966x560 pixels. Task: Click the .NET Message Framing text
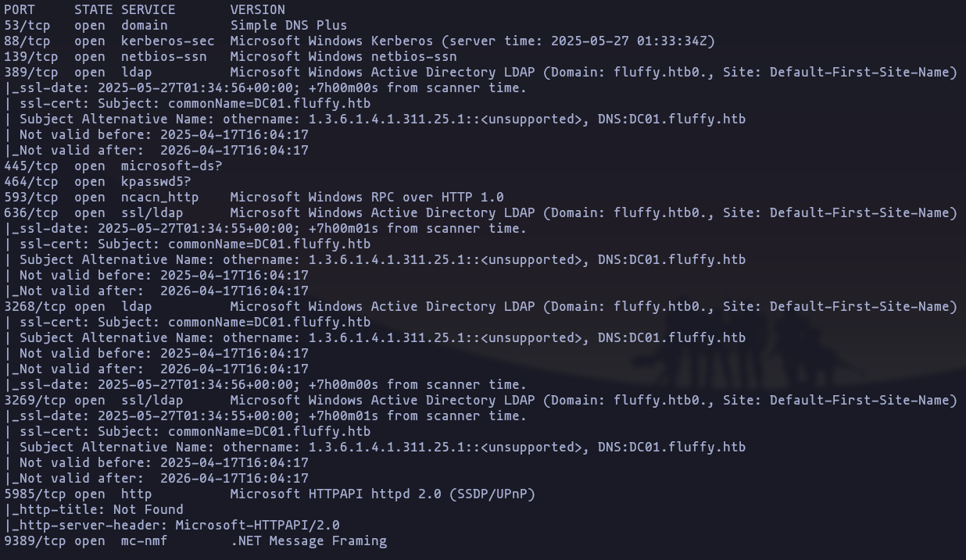point(309,540)
